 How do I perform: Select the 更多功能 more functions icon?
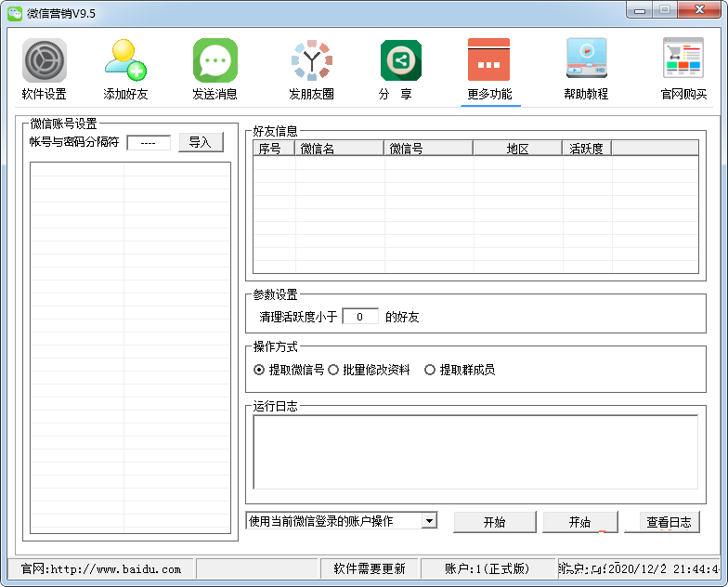[x=488, y=59]
